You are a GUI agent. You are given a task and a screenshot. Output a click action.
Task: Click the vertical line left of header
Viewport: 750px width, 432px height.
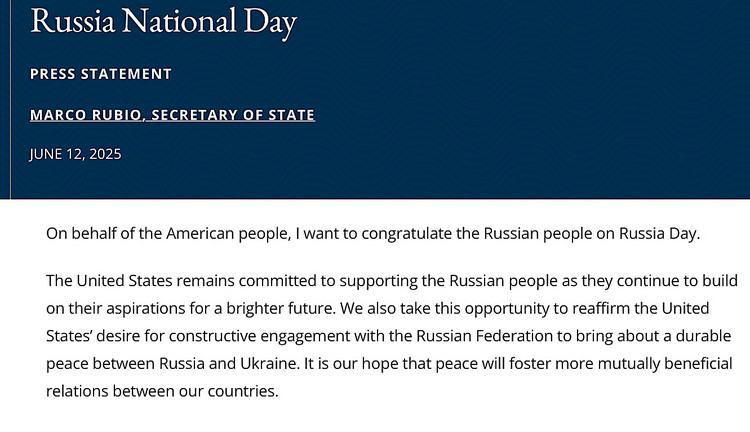click(10, 99)
